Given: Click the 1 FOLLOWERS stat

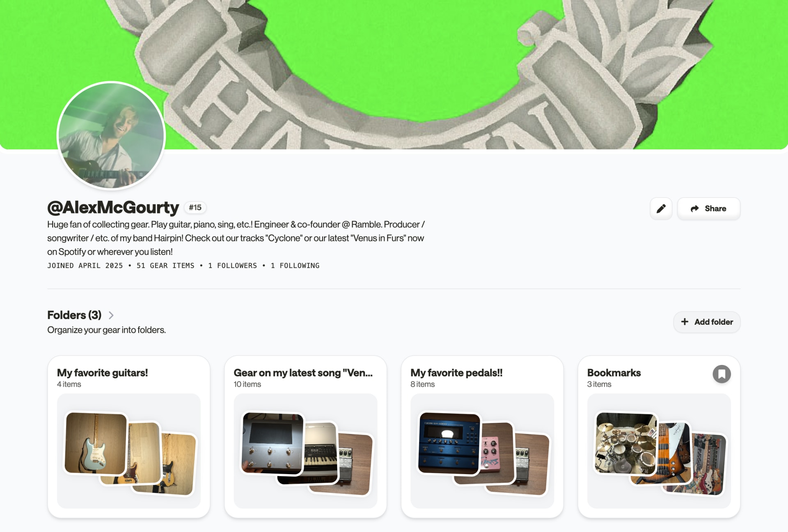Looking at the screenshot, I should (x=232, y=266).
